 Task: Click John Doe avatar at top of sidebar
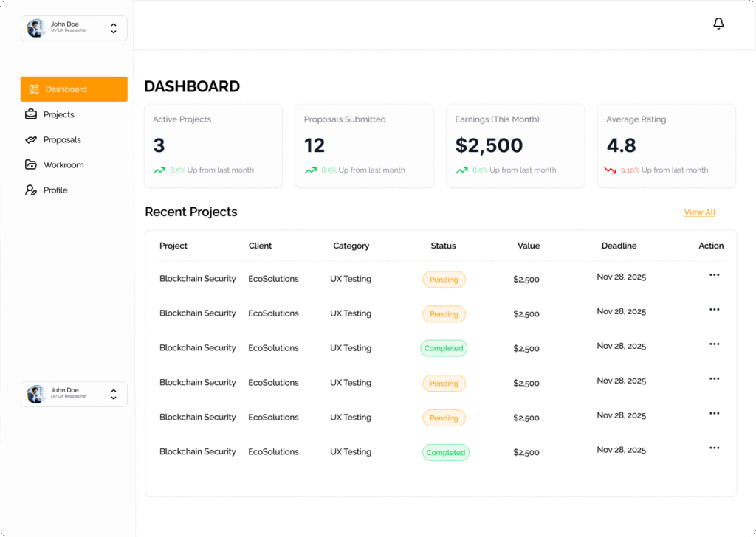36,28
